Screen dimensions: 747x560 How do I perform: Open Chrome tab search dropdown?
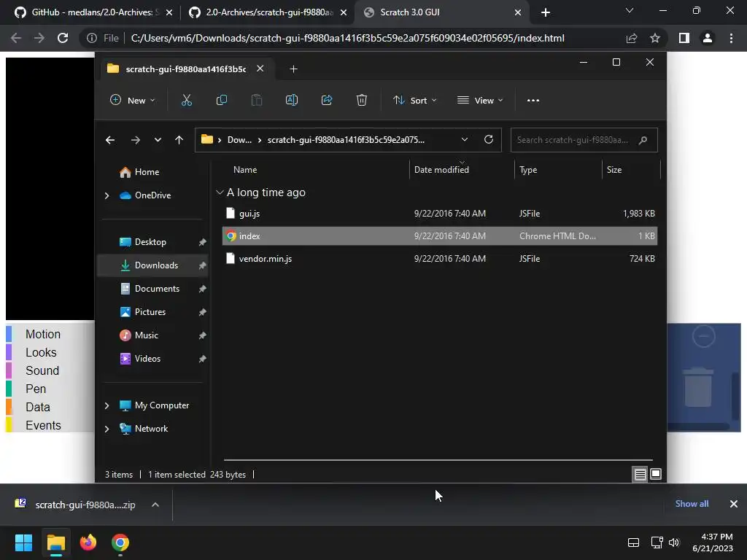coord(630,10)
